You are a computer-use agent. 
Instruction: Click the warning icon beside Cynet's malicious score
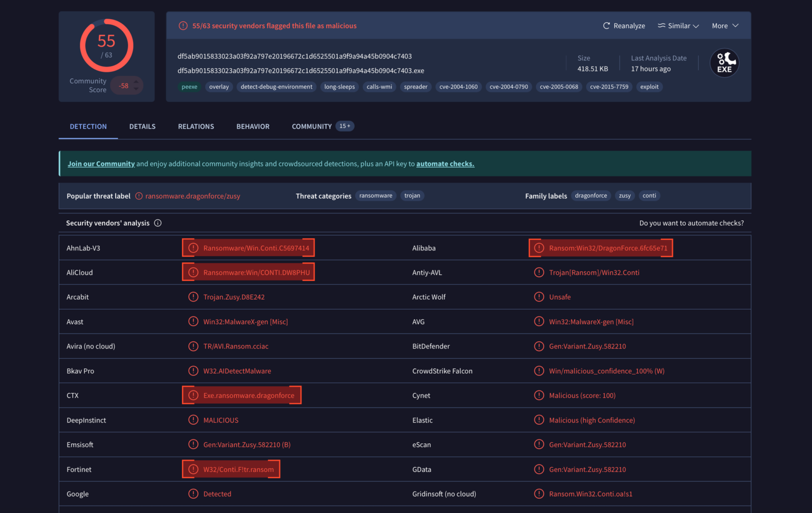coord(539,395)
